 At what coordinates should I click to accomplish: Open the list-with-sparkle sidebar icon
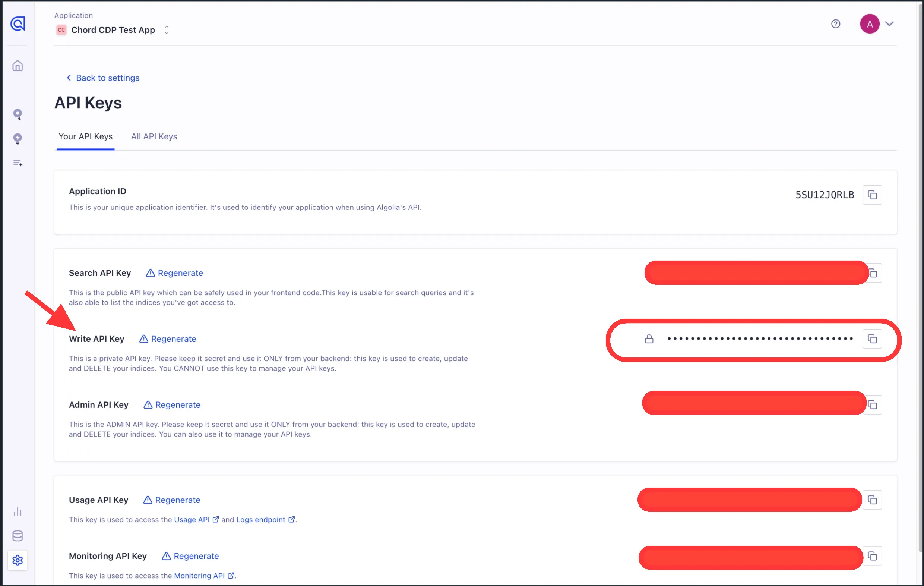tap(18, 163)
